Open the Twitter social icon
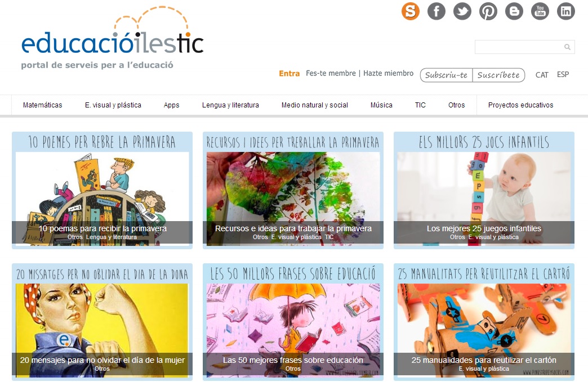The height and width of the screenshot is (382, 588). [462, 11]
